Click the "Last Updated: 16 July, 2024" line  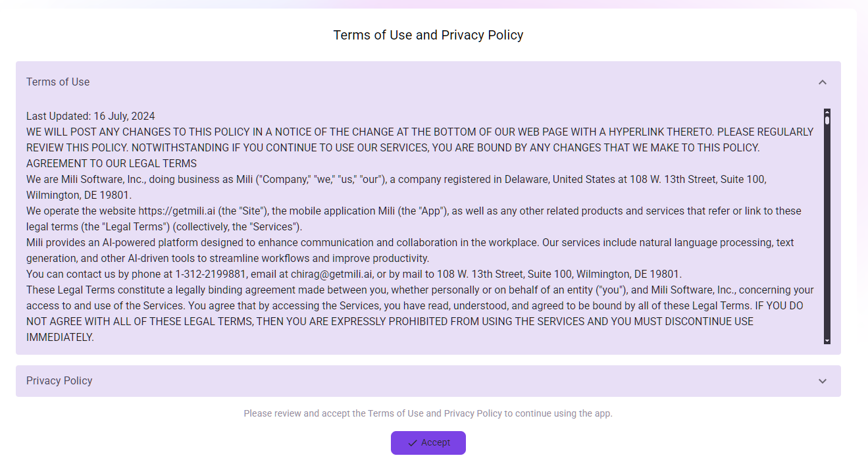click(91, 116)
